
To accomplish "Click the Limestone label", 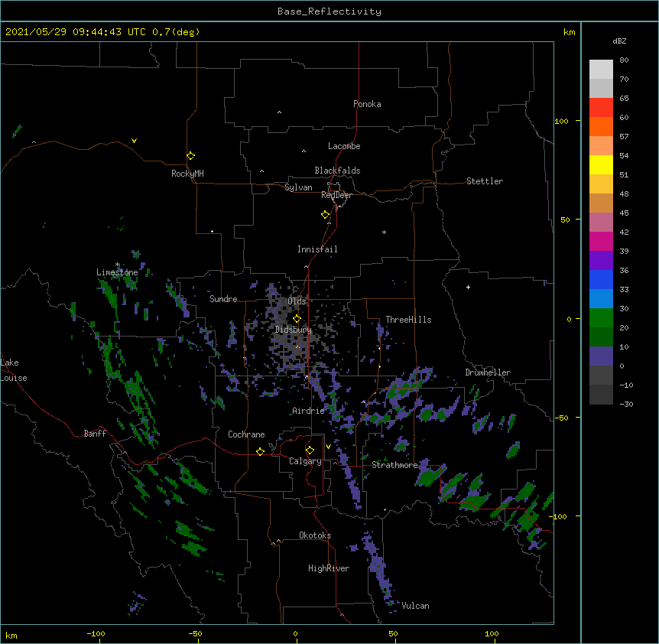I will [x=117, y=272].
